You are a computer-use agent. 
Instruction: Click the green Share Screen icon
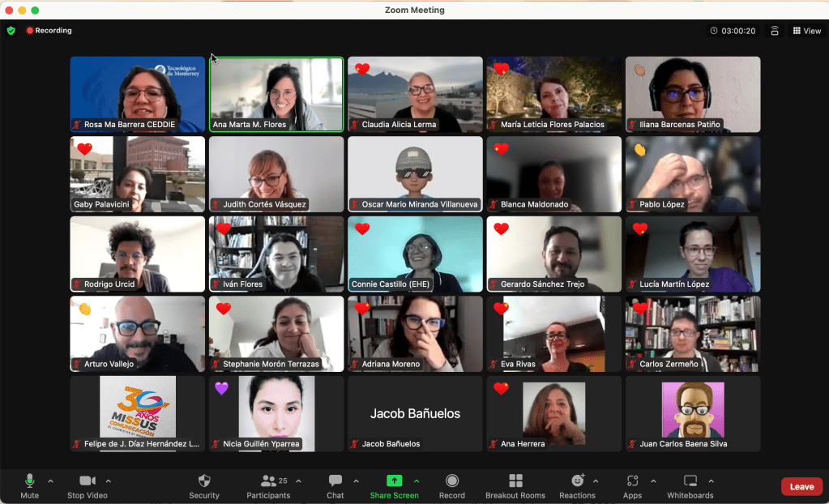[394, 481]
